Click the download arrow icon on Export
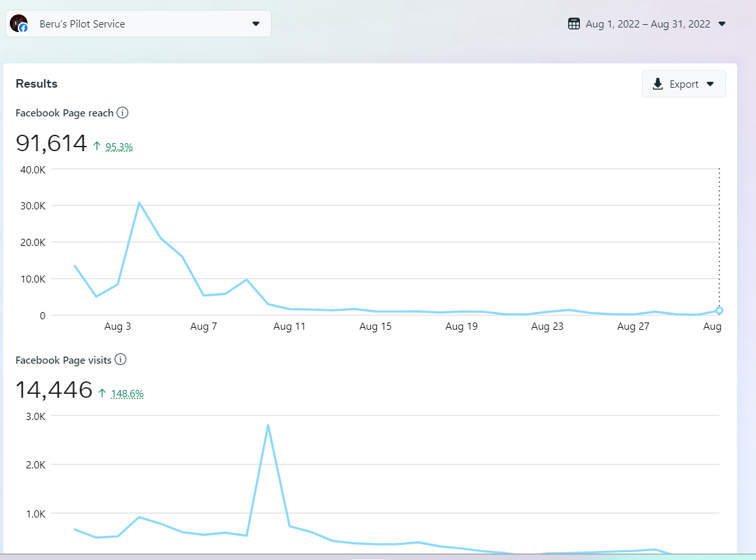This screenshot has height=560, width=756. click(x=658, y=84)
